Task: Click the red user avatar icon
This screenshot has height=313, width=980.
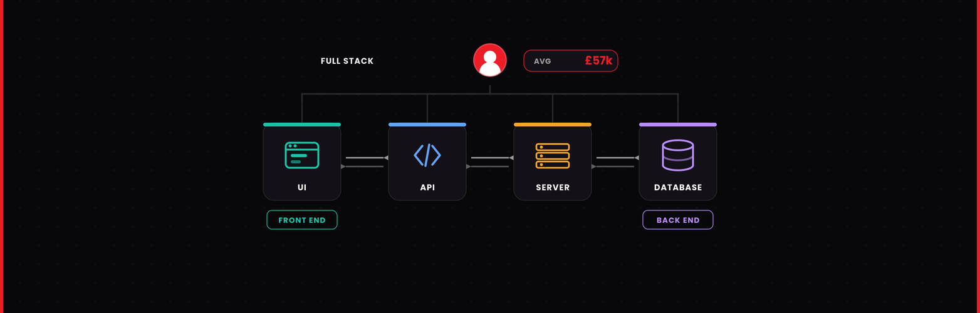Action: point(490,60)
